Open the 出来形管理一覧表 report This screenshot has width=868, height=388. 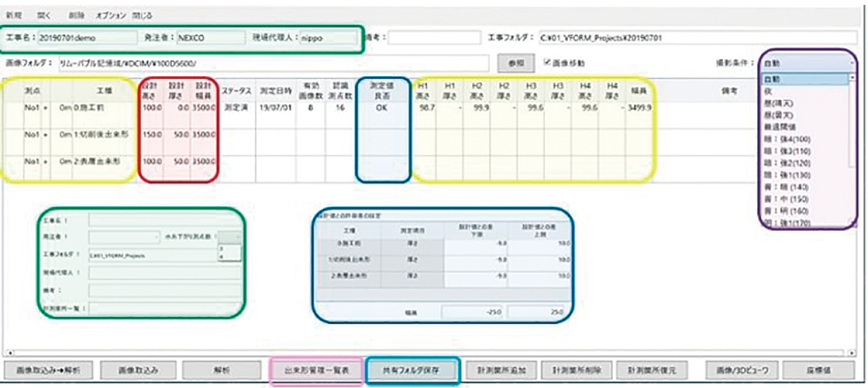point(316,370)
